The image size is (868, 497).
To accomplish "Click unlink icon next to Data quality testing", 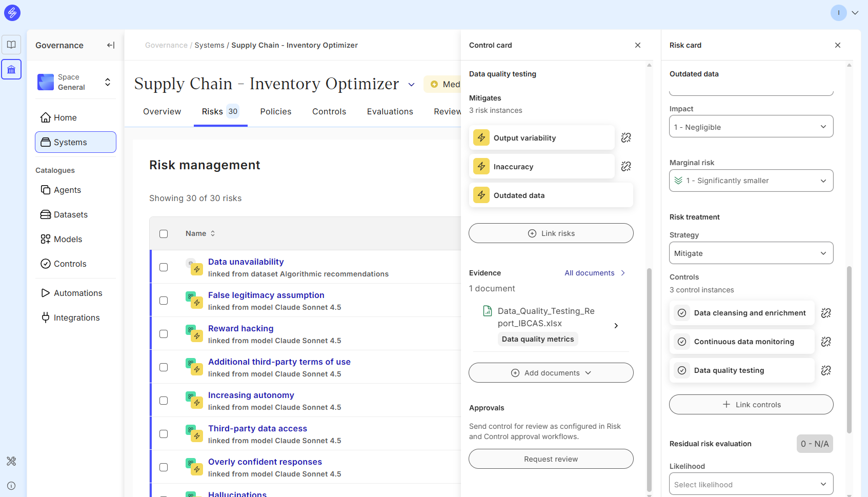I will point(826,370).
